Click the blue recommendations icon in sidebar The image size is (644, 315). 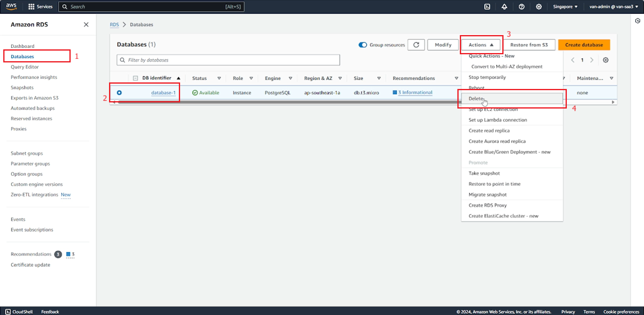[x=68, y=254]
